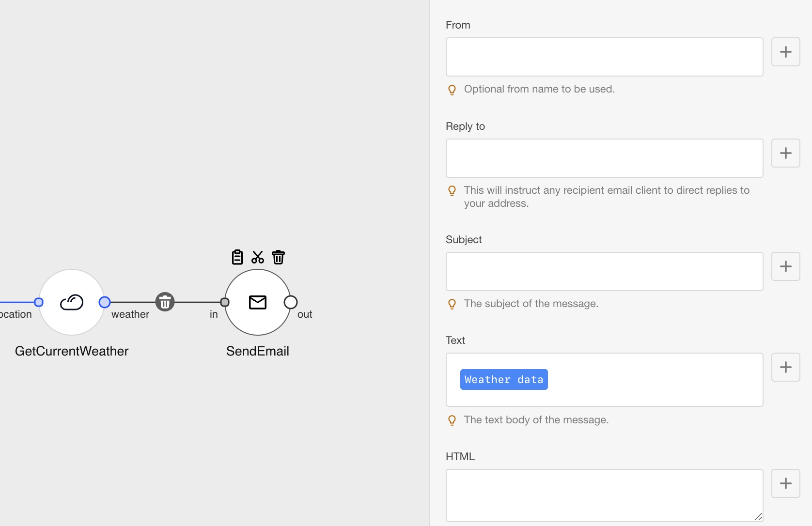Remove the weather connection via trash icon
Screen dimensions: 812x526
click(165, 302)
